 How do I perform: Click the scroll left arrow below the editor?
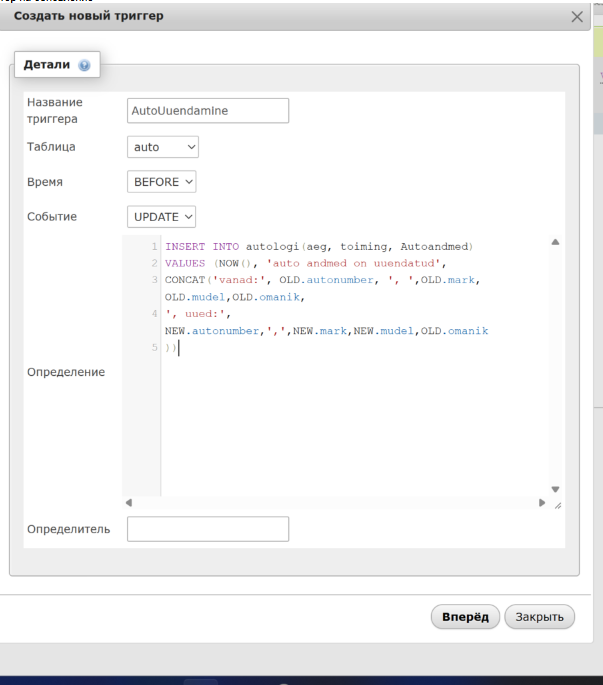pyautogui.click(x=128, y=503)
